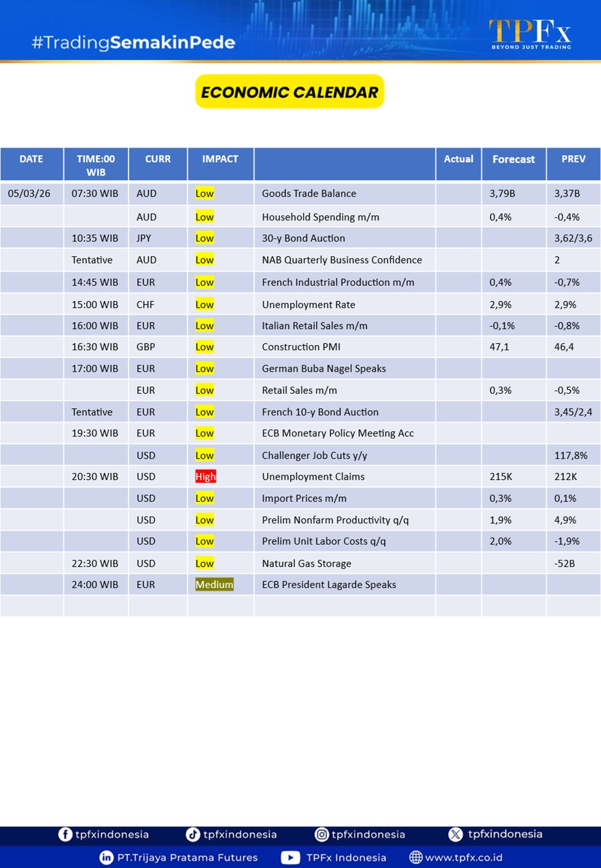Screen dimensions: 601x868
Task: Click the LinkedIn icon beside PT.Trijaya
Action: 107,858
